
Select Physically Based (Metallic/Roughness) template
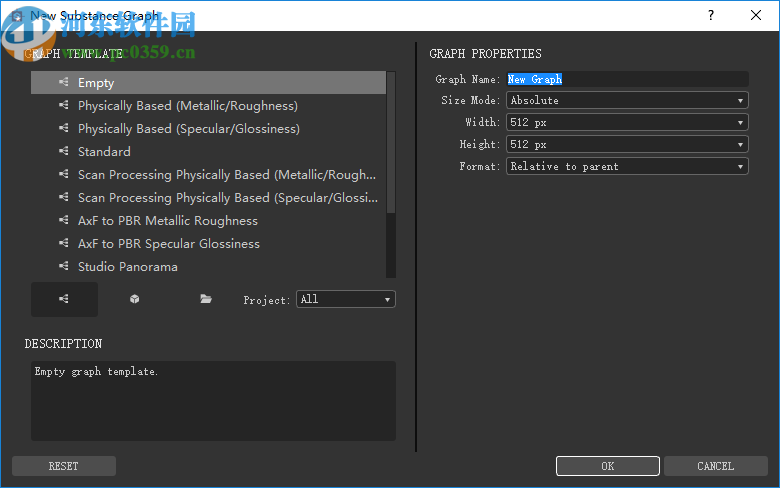[x=208, y=105]
